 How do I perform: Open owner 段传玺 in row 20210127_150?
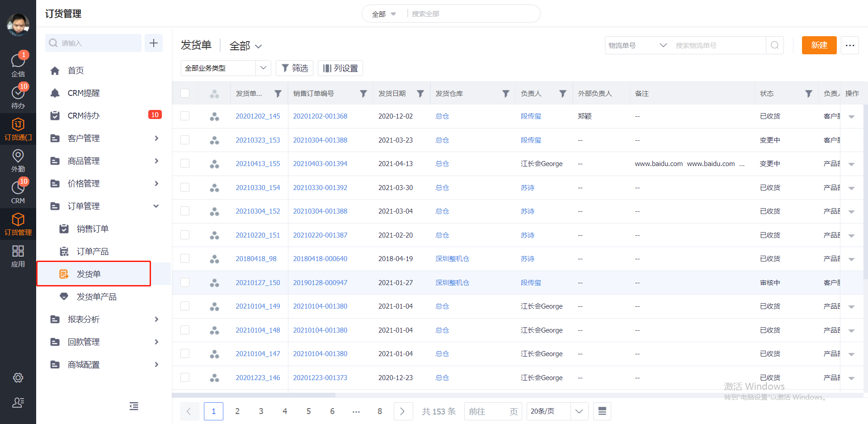[x=531, y=282]
